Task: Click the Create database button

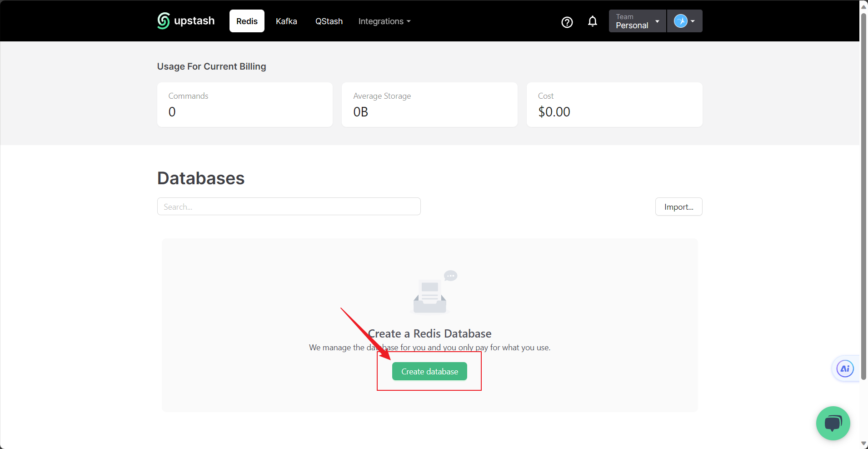Action: tap(429, 371)
